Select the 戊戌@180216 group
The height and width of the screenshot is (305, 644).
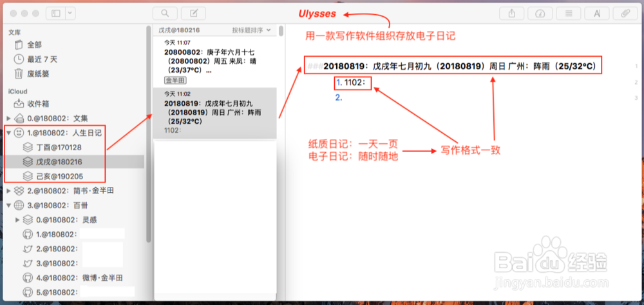pos(74,162)
